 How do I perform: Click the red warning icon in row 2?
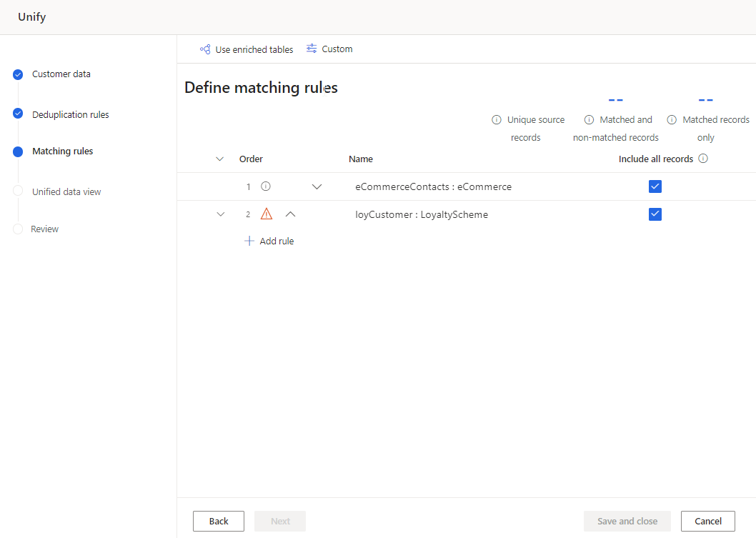point(267,214)
